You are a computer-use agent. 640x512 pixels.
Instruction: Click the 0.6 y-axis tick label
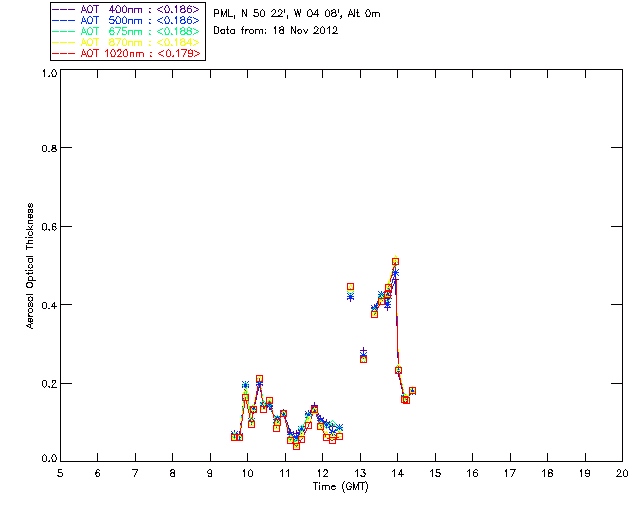tap(49, 227)
